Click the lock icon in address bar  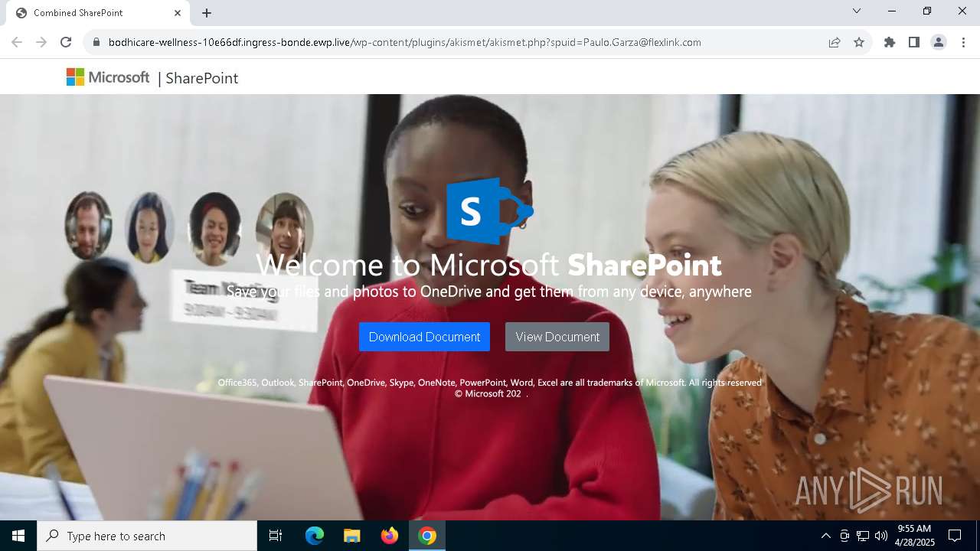click(96, 42)
